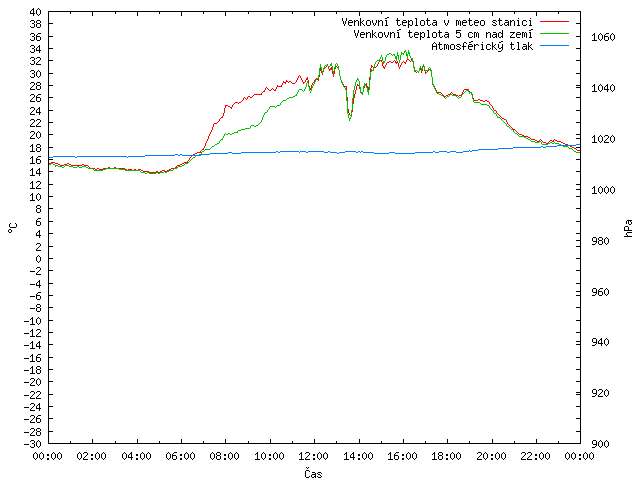Viewport: 640px width, 480px height.
Task: Click the '30' temperature axis label
Action: tap(36, 74)
